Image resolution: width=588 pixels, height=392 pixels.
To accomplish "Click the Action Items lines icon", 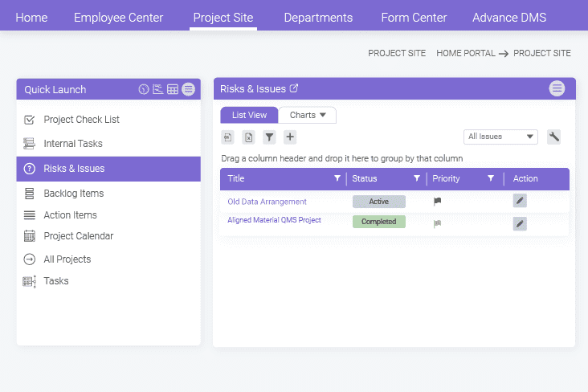I will (29, 215).
